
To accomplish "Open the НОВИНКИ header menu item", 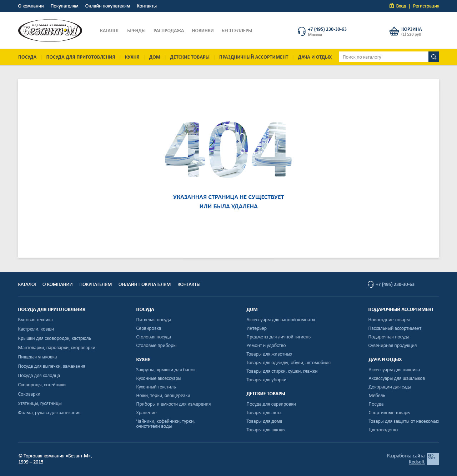I will click(x=203, y=31).
